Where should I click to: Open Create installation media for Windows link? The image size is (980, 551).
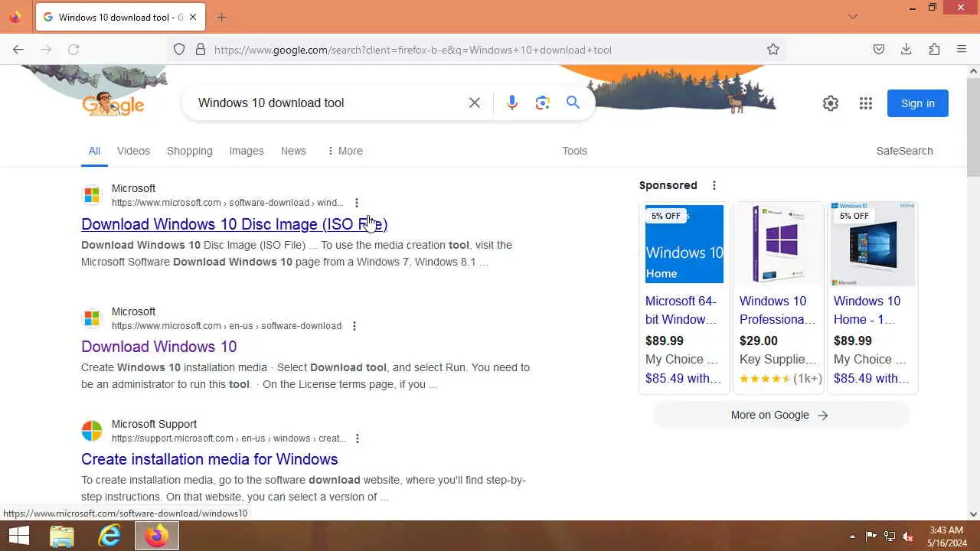click(210, 459)
